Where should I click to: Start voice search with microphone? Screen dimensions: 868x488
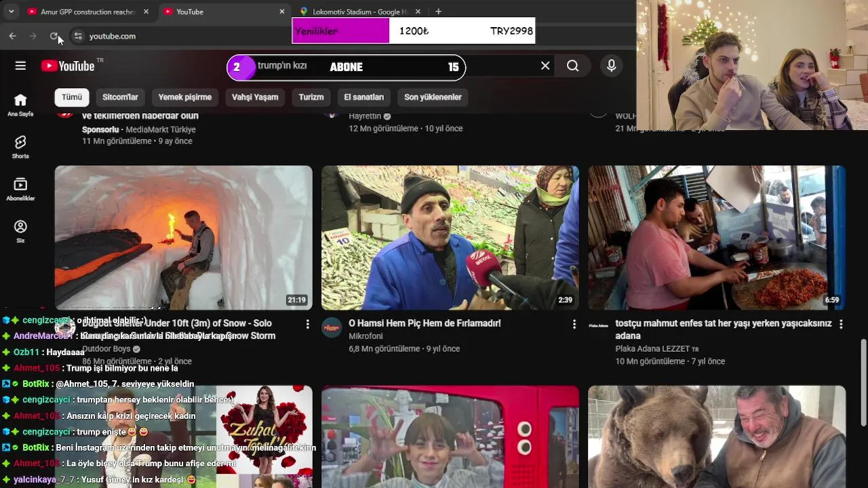611,66
